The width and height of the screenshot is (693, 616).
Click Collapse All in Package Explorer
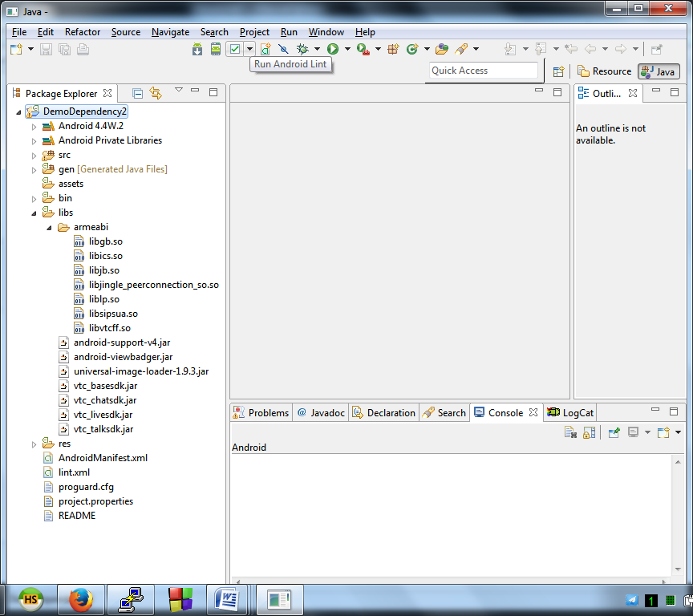pos(138,93)
